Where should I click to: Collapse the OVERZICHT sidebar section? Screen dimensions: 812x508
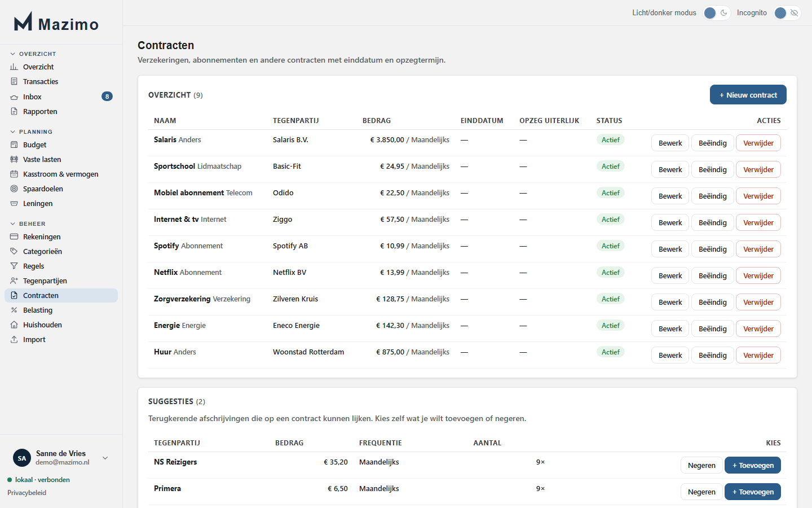pos(33,54)
